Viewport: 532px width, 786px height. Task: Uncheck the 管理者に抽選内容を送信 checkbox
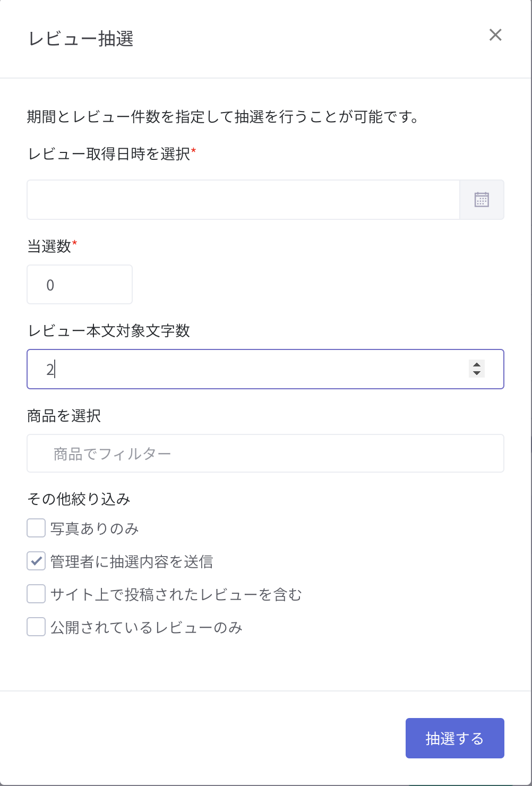coord(36,561)
